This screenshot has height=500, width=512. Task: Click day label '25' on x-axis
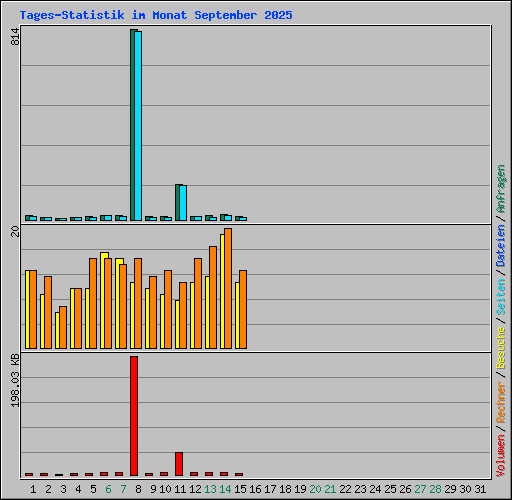tap(390, 489)
